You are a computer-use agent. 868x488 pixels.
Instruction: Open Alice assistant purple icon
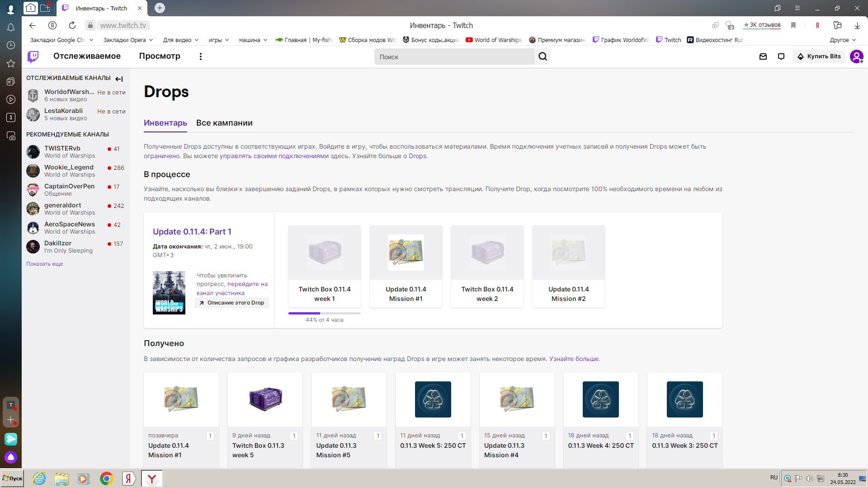[11, 457]
